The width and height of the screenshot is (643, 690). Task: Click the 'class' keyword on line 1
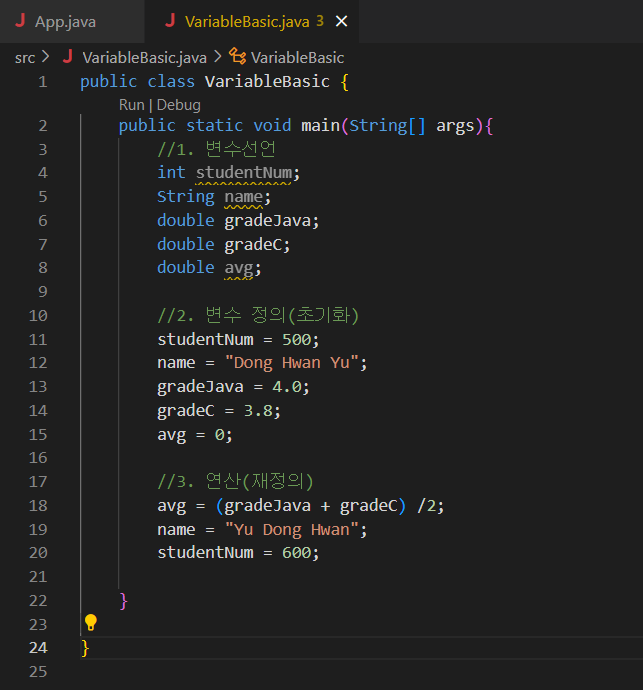(x=171, y=82)
